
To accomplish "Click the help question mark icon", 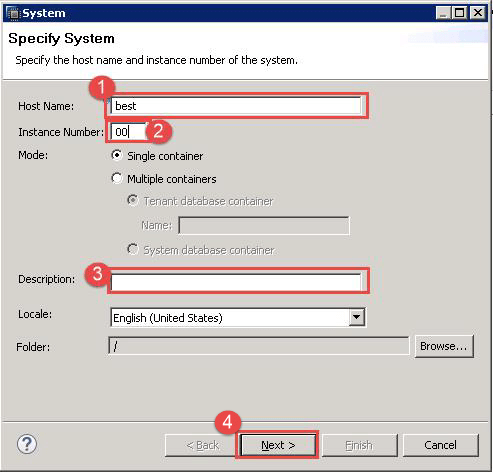I will 27,444.
